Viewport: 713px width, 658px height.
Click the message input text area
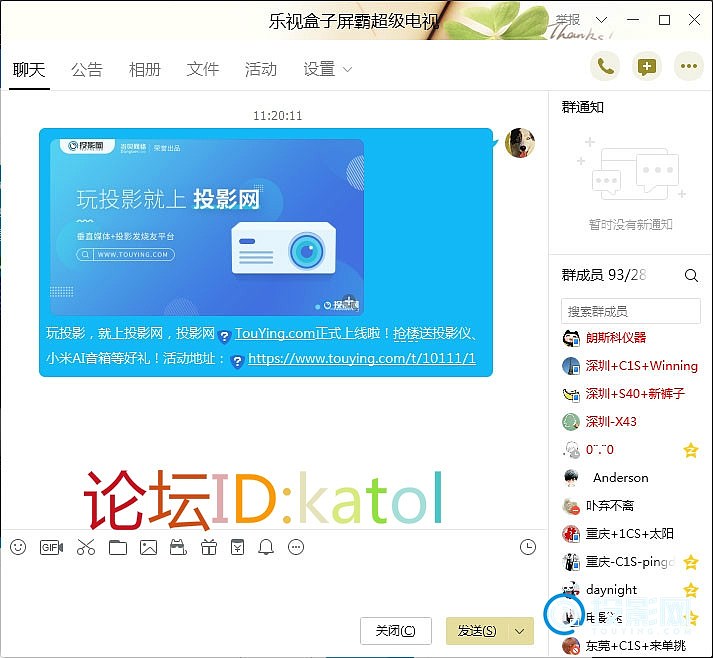273,587
